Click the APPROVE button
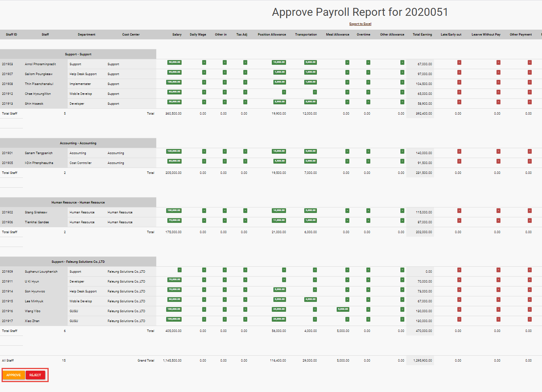The height and width of the screenshot is (392, 542). point(14,375)
